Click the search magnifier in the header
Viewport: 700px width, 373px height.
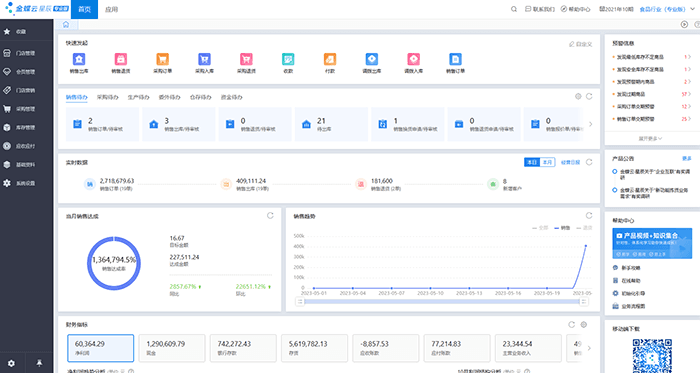[514, 9]
